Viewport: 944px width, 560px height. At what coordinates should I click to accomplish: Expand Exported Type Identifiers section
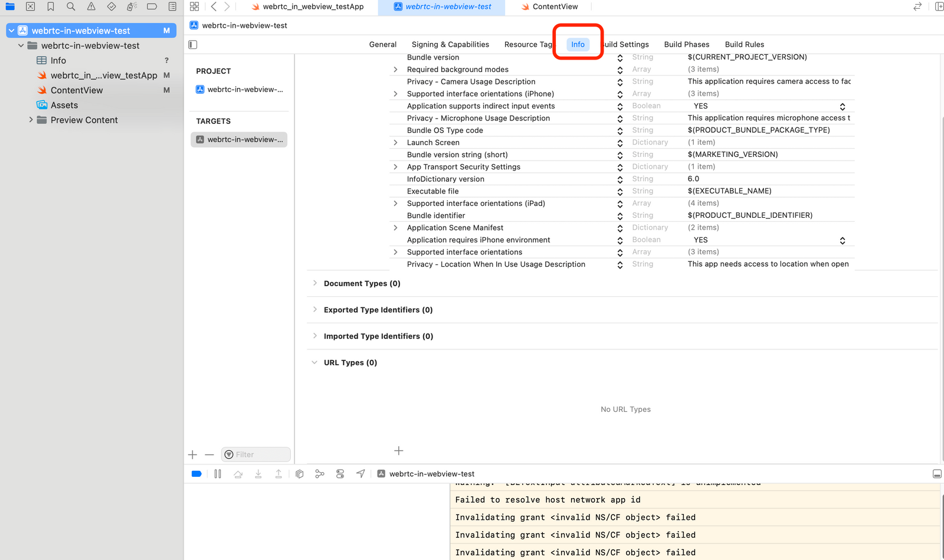(x=314, y=310)
